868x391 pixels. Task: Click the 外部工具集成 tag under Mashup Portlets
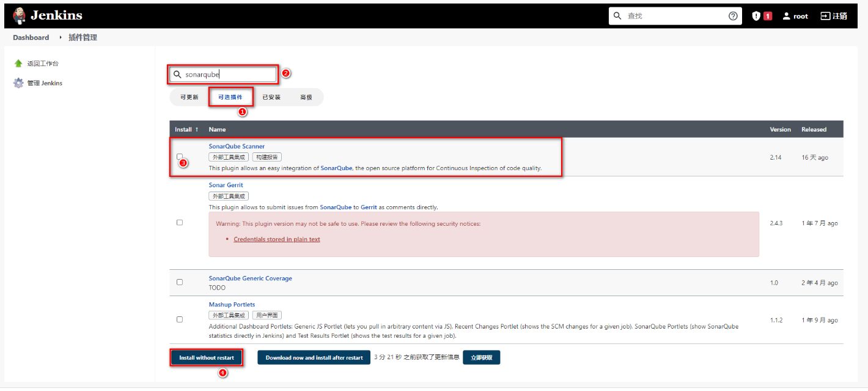point(229,315)
